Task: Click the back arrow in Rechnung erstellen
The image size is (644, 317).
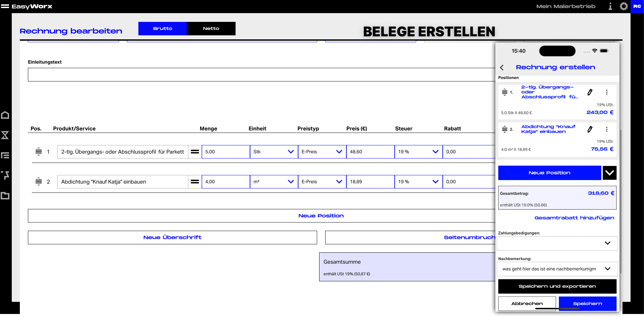Action: pyautogui.click(x=502, y=68)
